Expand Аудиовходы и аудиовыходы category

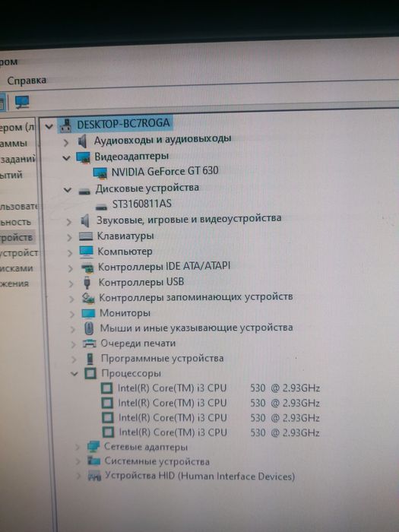(66, 143)
